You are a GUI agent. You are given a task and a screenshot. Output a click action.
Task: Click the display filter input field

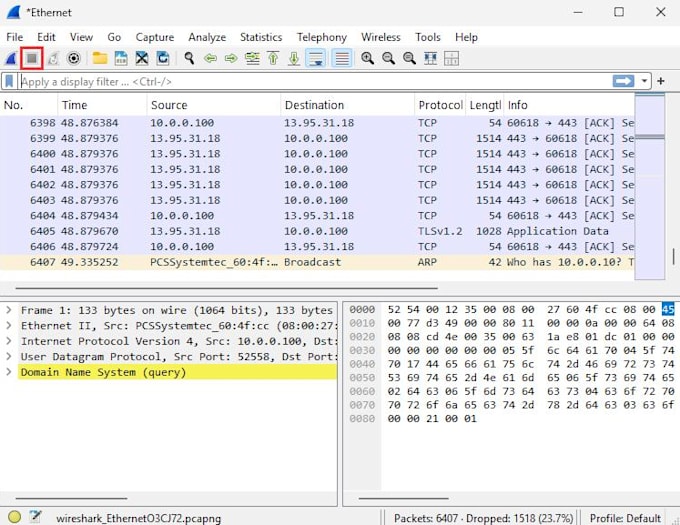point(314,82)
